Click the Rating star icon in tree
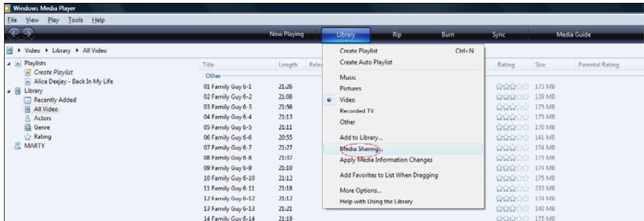The width and height of the screenshot is (644, 221). pos(28,137)
